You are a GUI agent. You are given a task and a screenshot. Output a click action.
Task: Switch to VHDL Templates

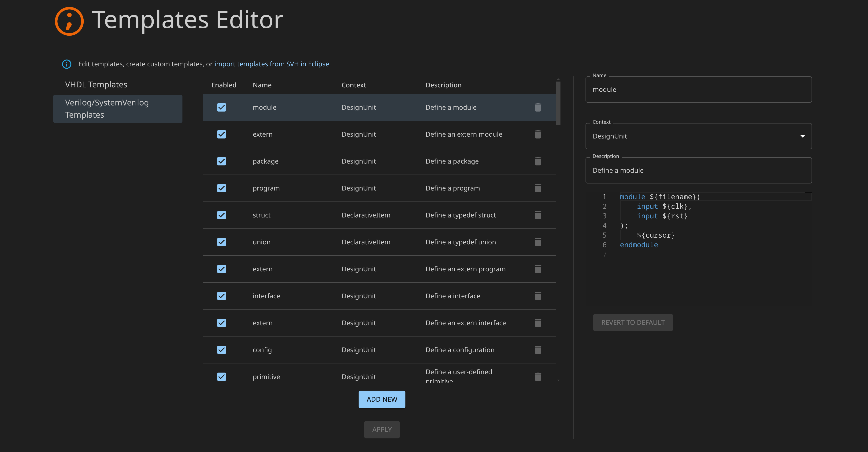point(96,85)
